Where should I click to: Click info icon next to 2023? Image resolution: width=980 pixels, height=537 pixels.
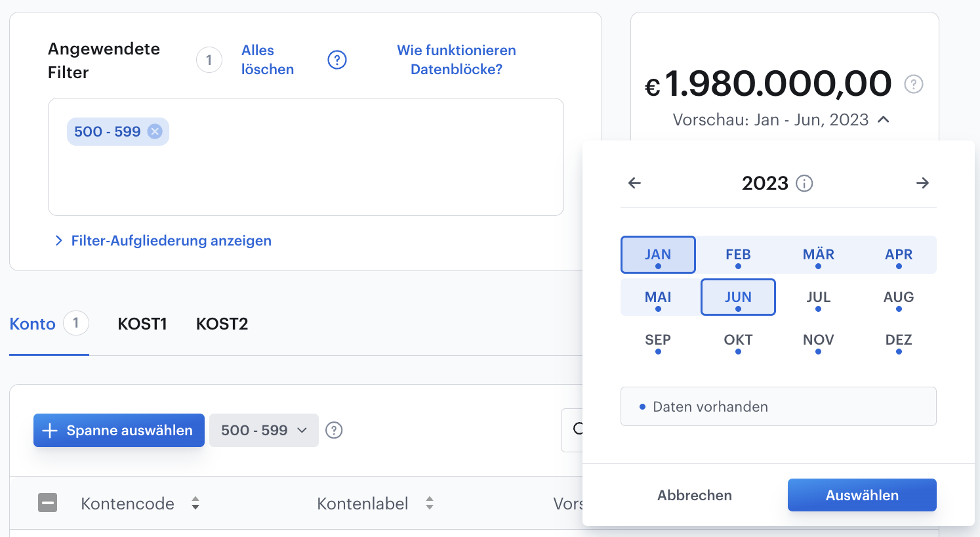(x=804, y=183)
